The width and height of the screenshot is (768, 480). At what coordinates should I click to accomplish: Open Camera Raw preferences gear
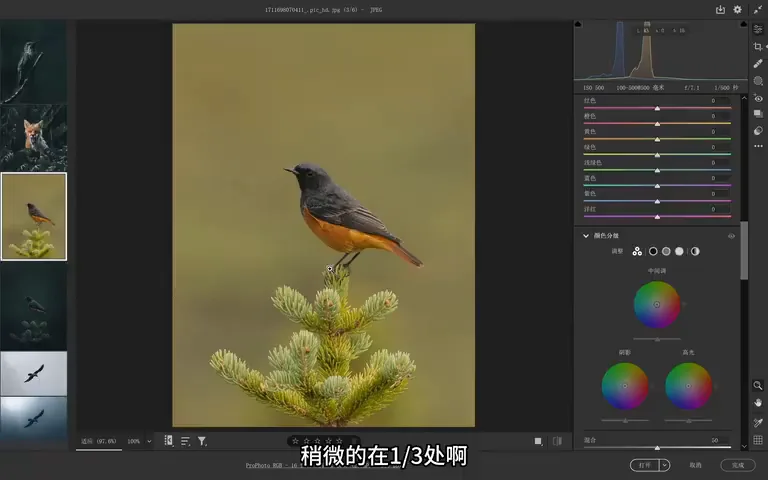coord(737,9)
